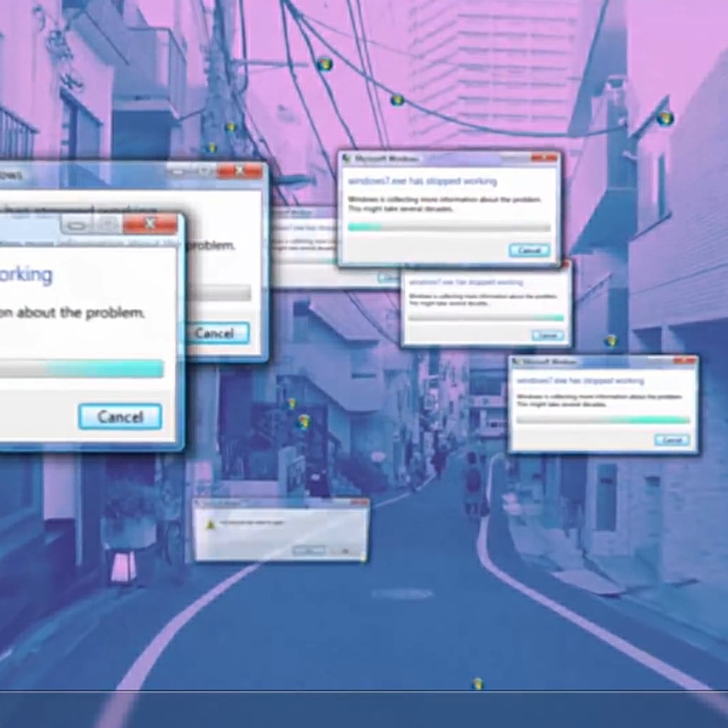The image size is (728, 728).
Task: Minimize the largest foreground error dialog
Action: (78, 225)
